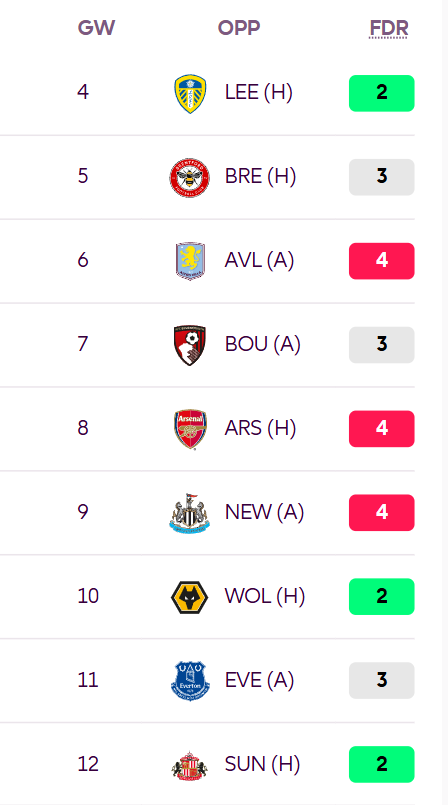The width and height of the screenshot is (448, 805).
Task: Click grey difficulty 3 badge for Brentford
Action: [x=382, y=177]
